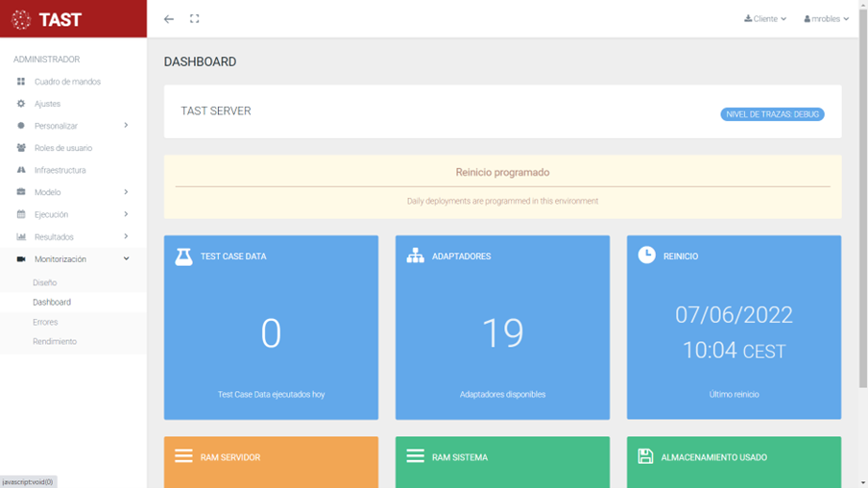Click the clock icon on Reinicio card
868x488 pixels.
pyautogui.click(x=647, y=255)
